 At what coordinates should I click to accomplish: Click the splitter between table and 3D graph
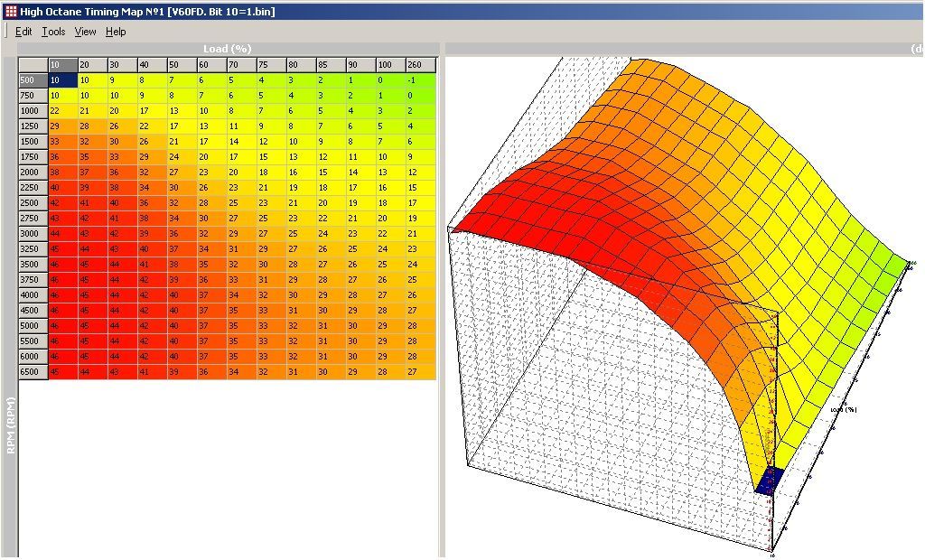(x=442, y=298)
